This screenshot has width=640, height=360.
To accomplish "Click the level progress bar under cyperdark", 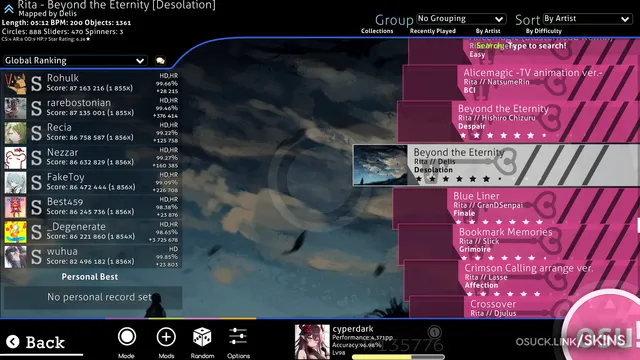I will [x=398, y=357].
